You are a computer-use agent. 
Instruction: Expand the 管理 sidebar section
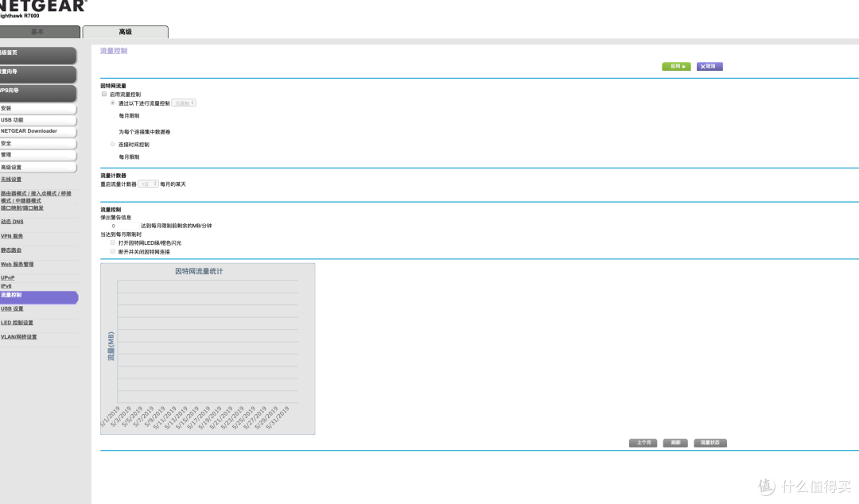[38, 155]
